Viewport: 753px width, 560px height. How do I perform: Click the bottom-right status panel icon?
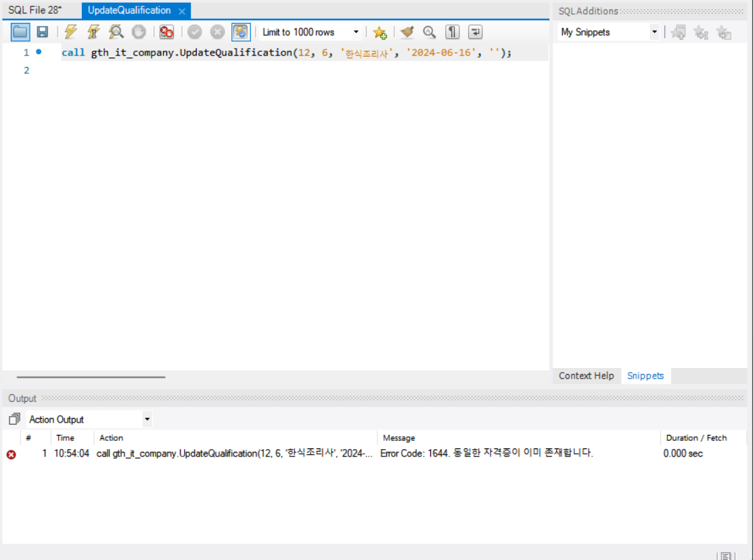tap(726, 556)
